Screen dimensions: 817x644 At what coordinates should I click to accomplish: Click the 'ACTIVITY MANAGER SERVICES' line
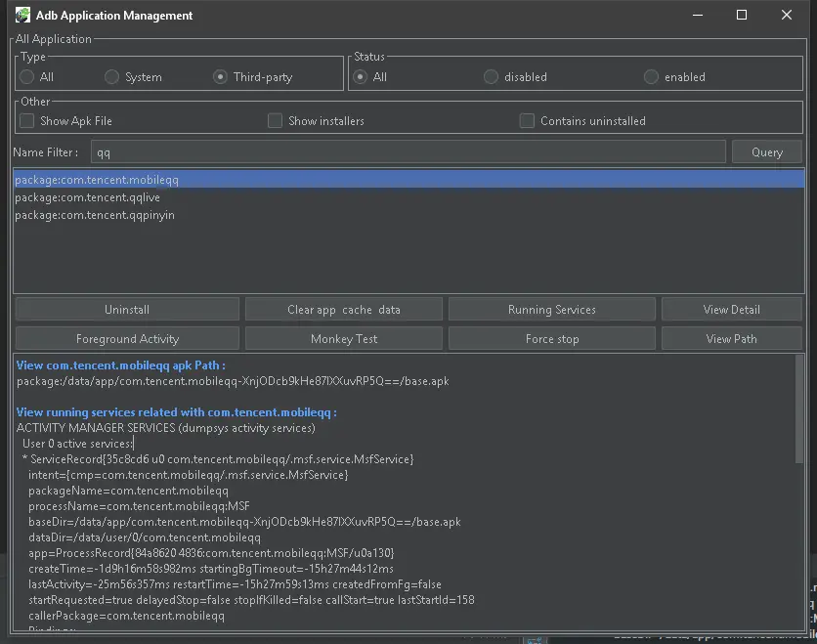click(166, 428)
